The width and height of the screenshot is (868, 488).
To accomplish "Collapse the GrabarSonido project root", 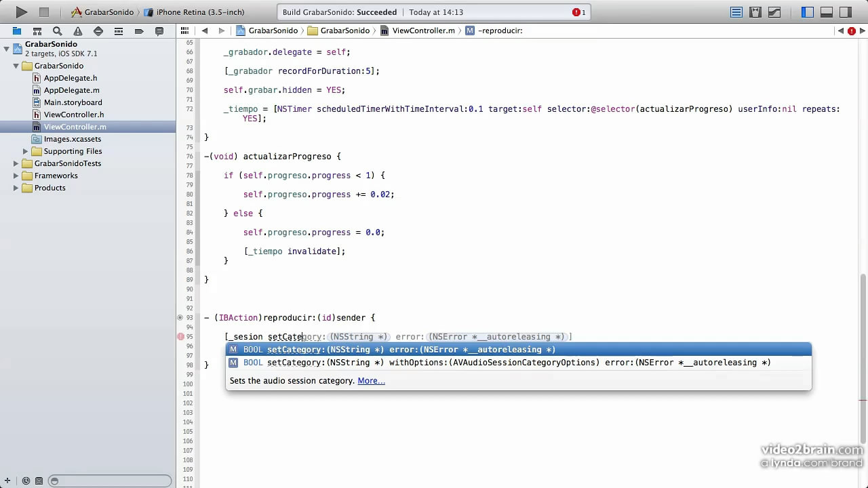I will [6, 49].
